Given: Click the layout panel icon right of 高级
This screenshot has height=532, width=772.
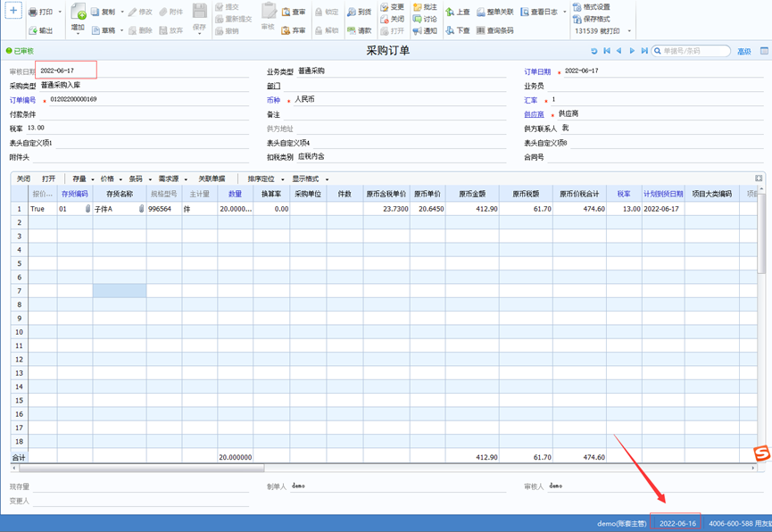Looking at the screenshot, I should [764, 51].
